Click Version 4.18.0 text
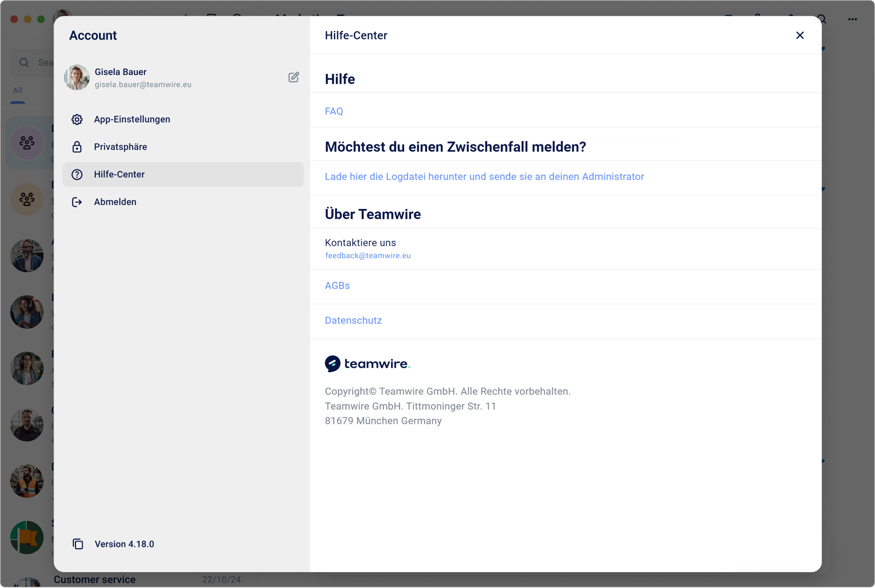Image resolution: width=875 pixels, height=588 pixels. (124, 544)
